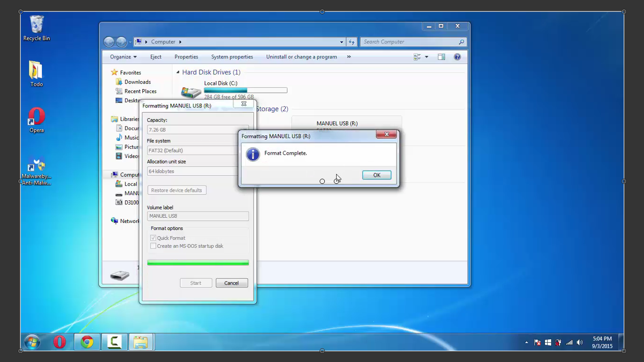Click the power plug tray icon
Screen dimensions: 644x362
558,343
